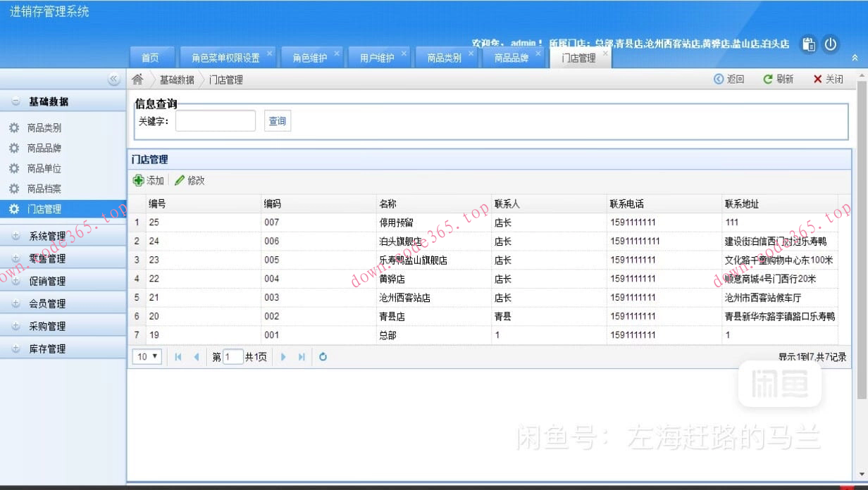Click the 查询 search button

point(277,120)
